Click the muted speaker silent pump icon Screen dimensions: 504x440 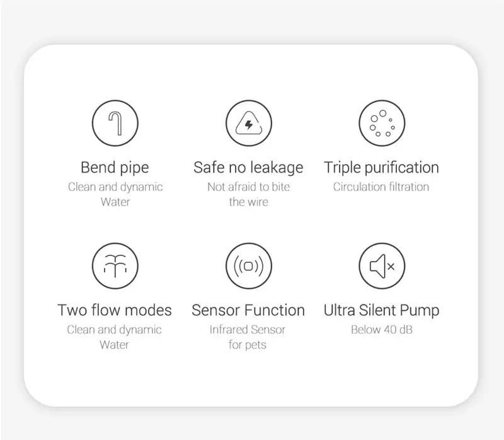point(382,266)
